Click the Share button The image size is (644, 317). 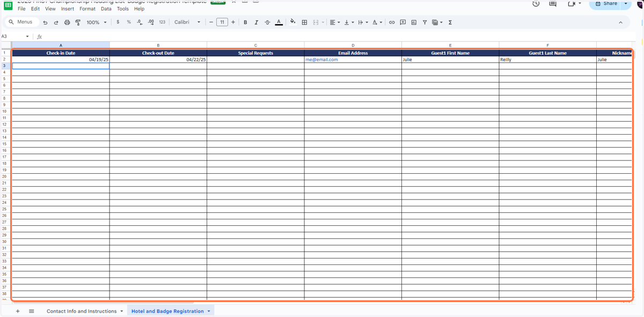606,4
